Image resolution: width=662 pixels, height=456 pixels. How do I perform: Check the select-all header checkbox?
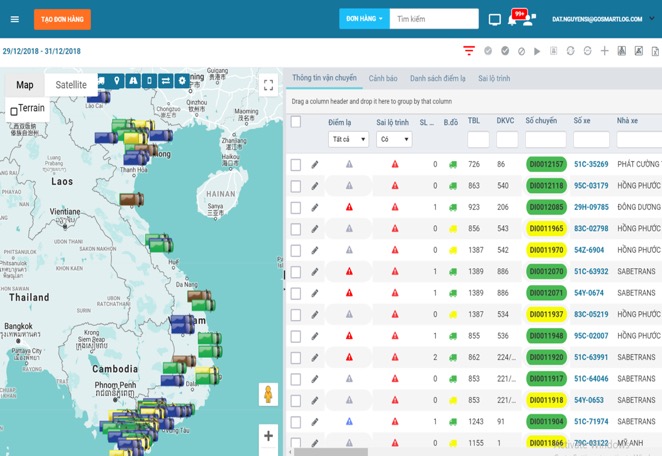point(295,122)
